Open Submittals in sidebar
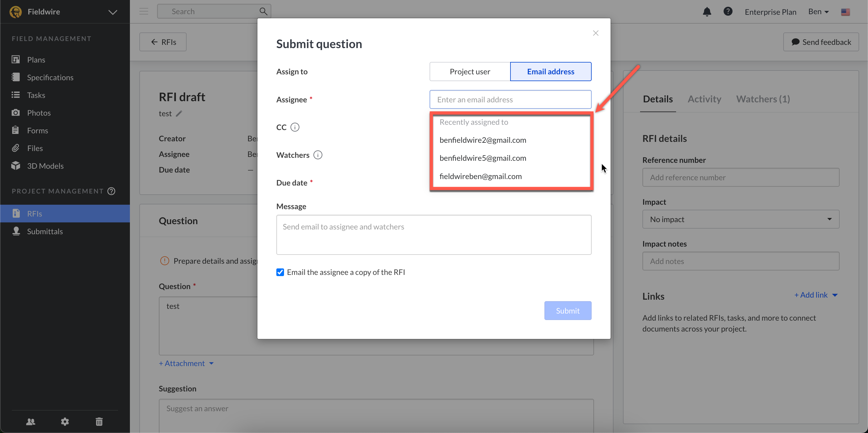The width and height of the screenshot is (868, 433). click(x=45, y=231)
